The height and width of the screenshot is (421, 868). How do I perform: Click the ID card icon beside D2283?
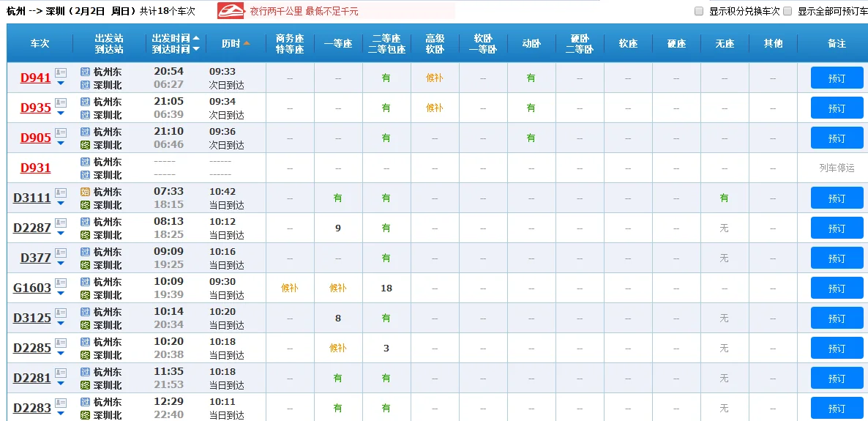(60, 403)
